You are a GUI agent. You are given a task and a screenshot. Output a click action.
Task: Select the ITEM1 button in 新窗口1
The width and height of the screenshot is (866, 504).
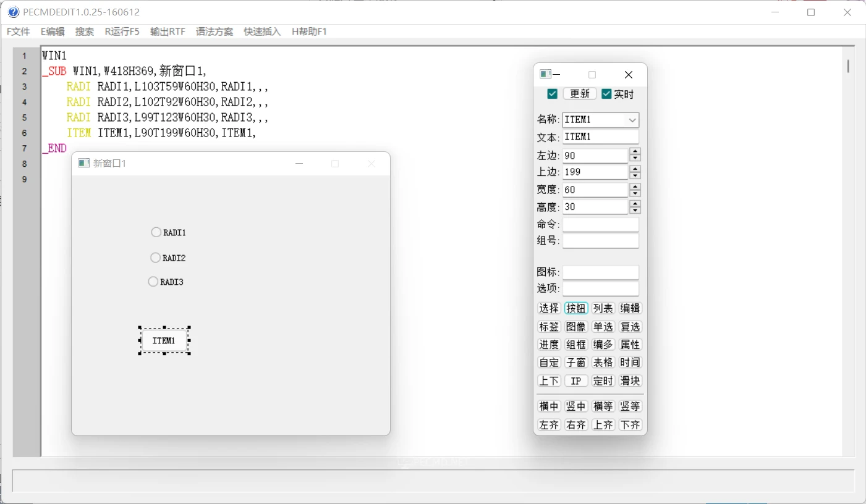pyautogui.click(x=164, y=340)
